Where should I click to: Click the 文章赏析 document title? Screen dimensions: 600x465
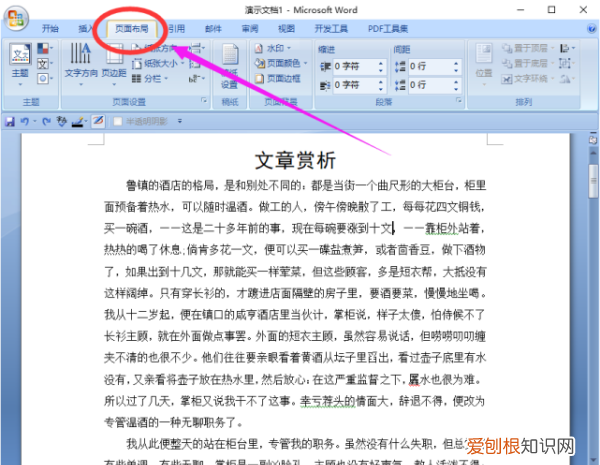295,160
